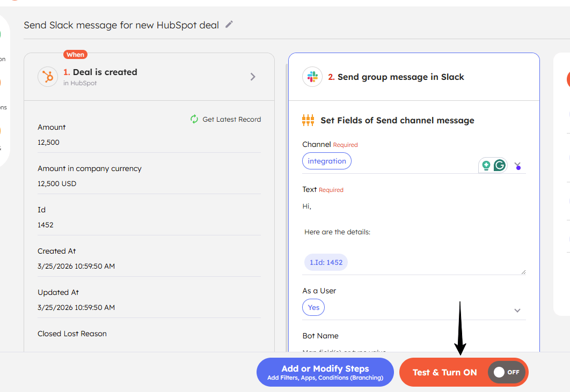Click the orange Set Fields icon
Viewport: 570px width, 392px height.
(308, 120)
